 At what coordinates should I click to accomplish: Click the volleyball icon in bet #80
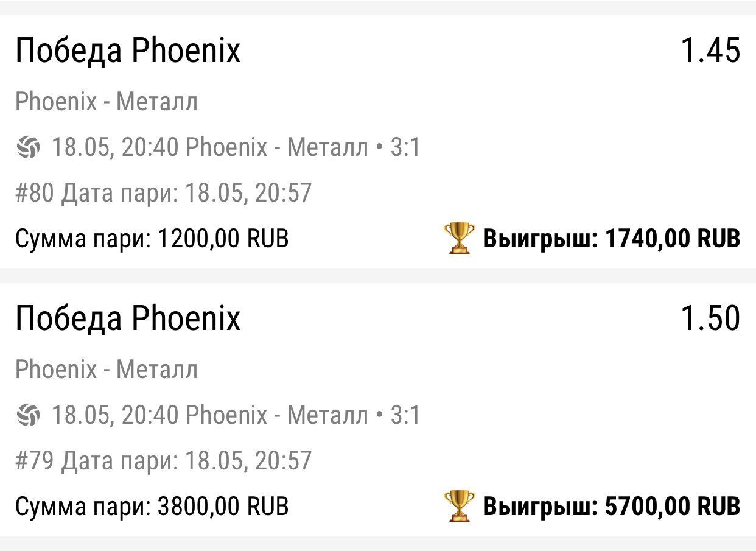coord(28,148)
